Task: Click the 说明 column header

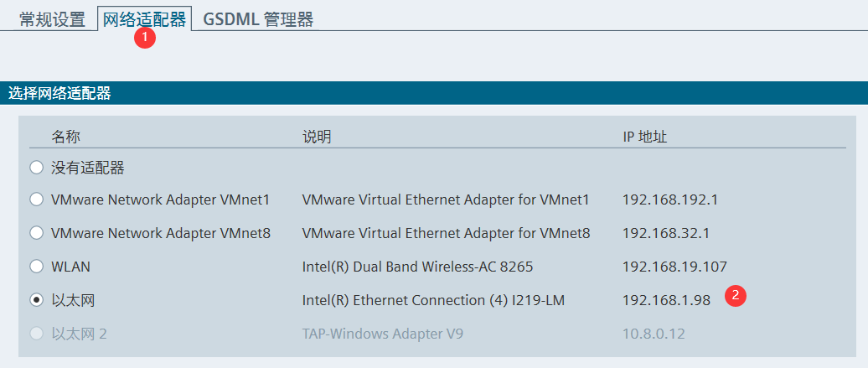Action: [317, 137]
